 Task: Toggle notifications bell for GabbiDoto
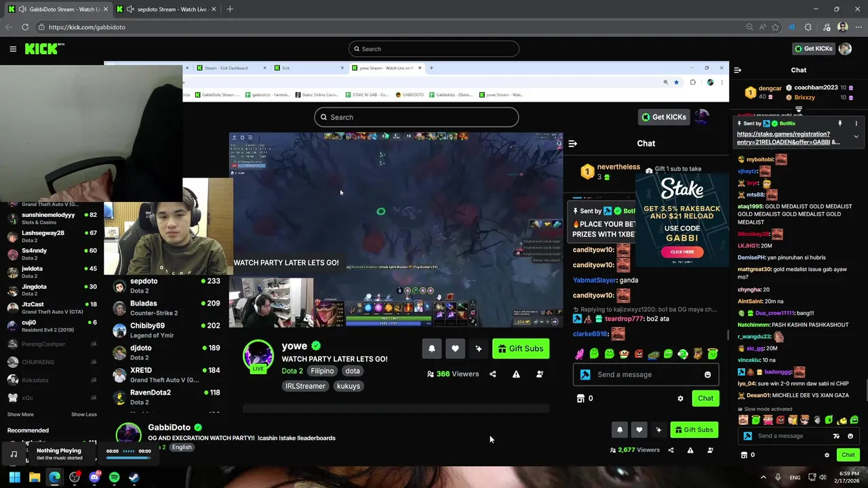(x=619, y=430)
